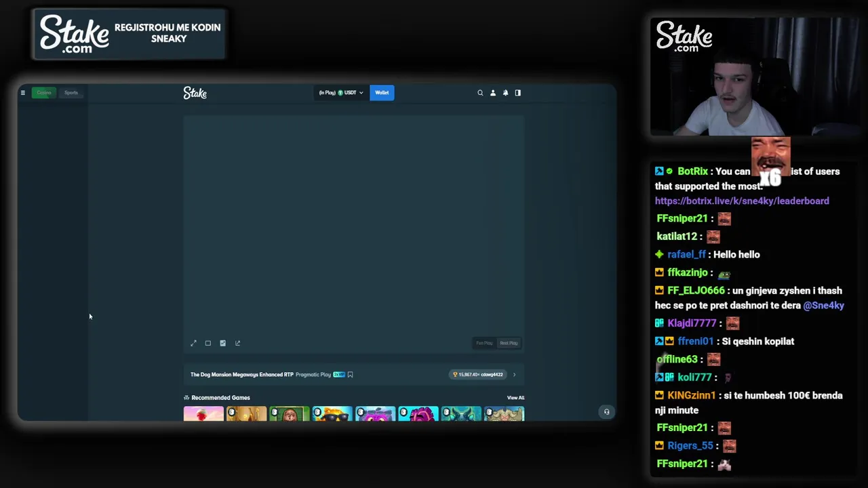Toggle the right side panel icon
Screen dimensions: 868x488
[518, 93]
